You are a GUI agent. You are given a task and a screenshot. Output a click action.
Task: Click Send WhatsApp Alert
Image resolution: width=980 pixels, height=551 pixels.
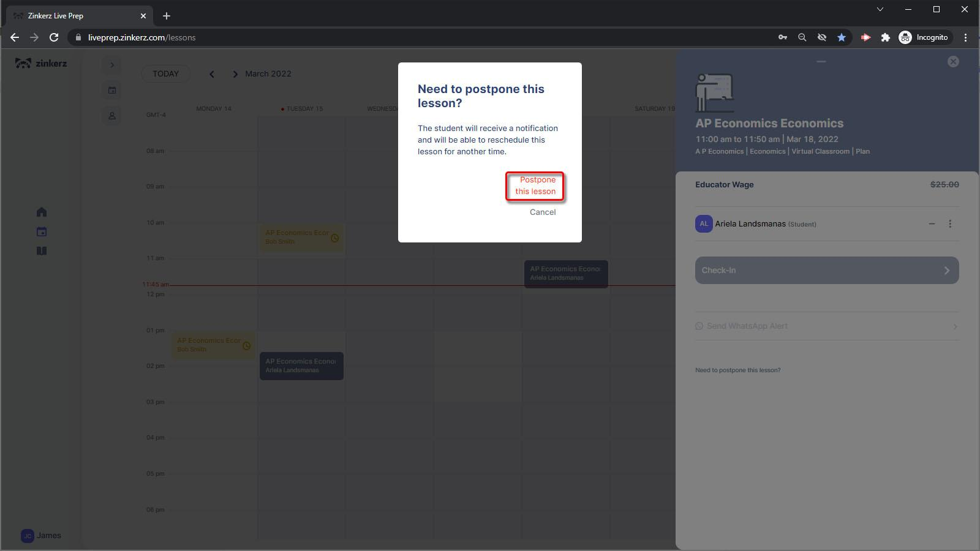click(827, 326)
